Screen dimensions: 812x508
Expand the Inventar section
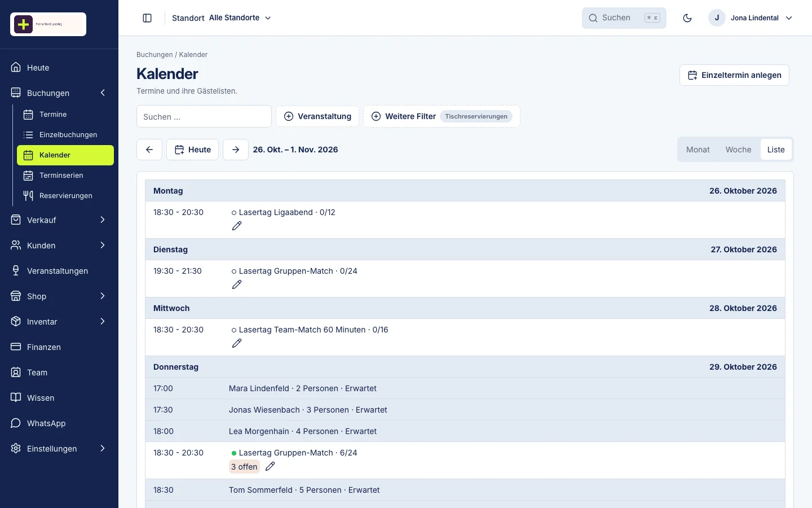[x=103, y=322]
